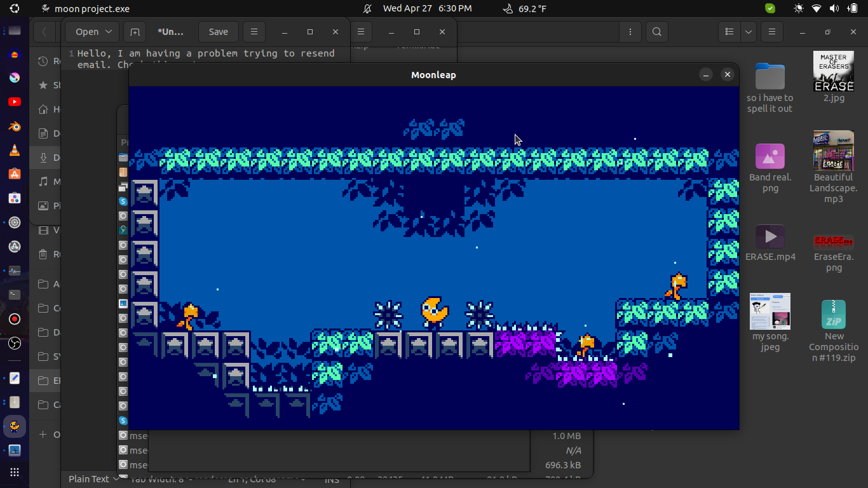
Task: Click 'N/A' size cell in list
Action: tap(573, 451)
